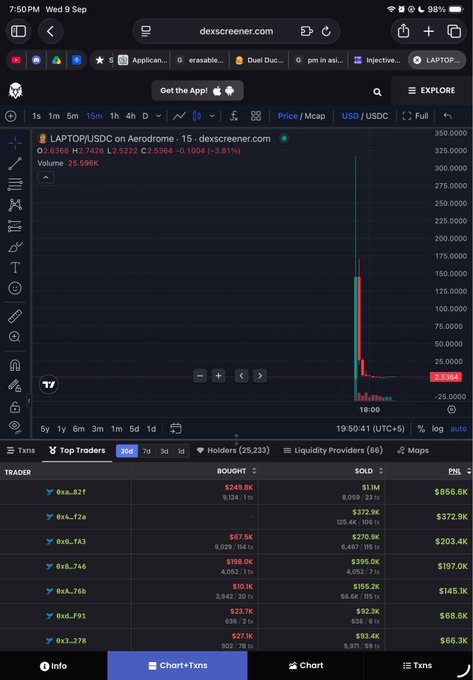Switch to line chart type
473x680 pixels.
pos(179,116)
